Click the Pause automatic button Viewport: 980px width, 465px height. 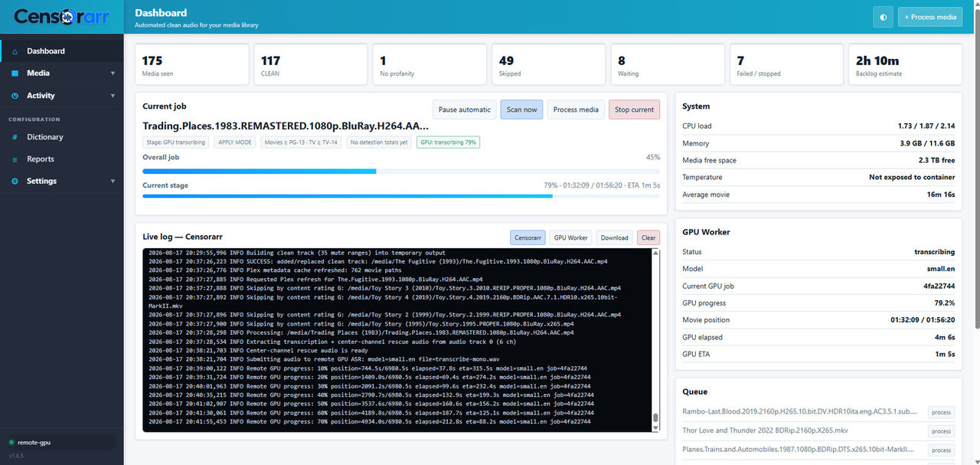tap(464, 110)
